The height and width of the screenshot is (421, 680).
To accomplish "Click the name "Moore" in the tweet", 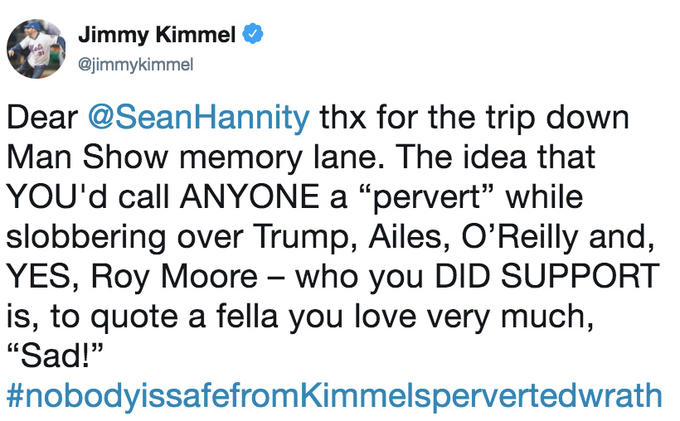I will 209,277.
